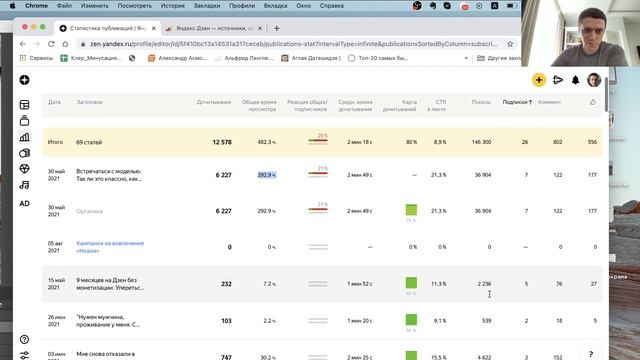
Task: Open the article Нужен мужчина, проживание у меня
Action: (108, 320)
